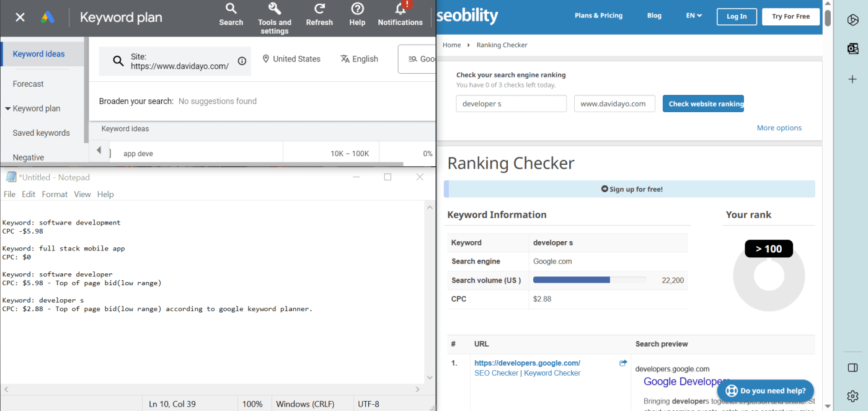Maximize the Notepad window

click(x=387, y=177)
